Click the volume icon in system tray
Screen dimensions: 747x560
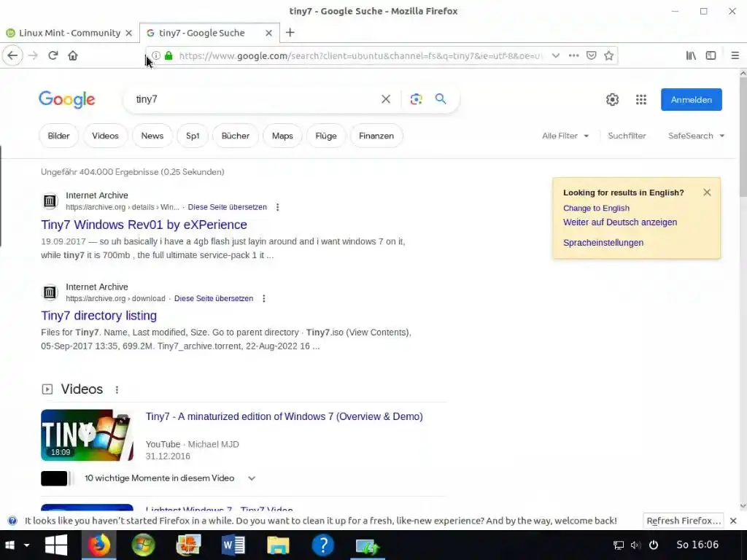point(635,545)
